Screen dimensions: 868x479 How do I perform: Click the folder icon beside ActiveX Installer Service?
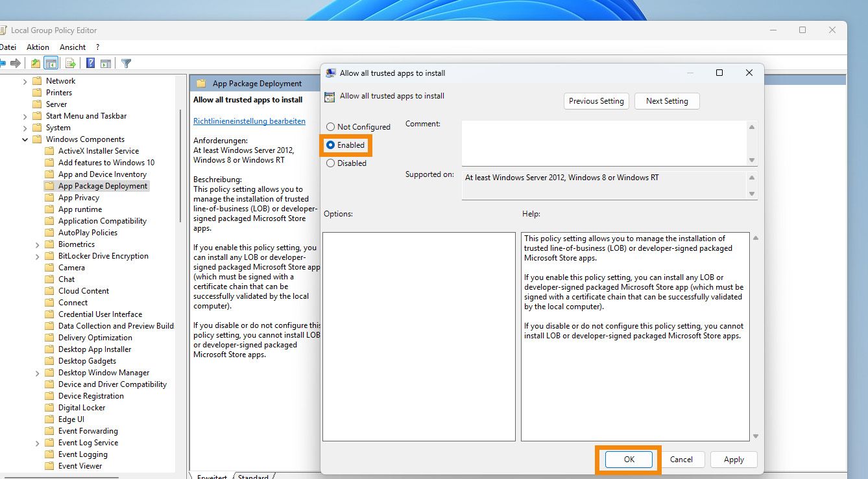49,151
